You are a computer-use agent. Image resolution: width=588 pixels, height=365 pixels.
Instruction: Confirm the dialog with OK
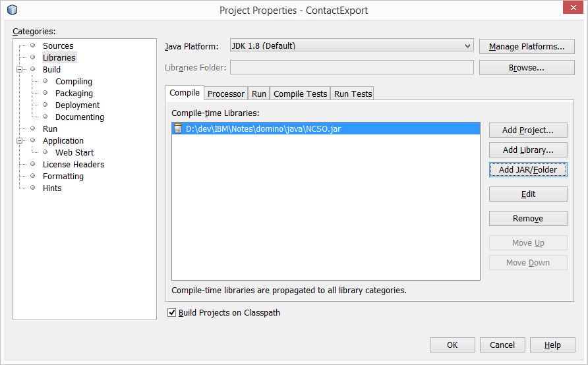coord(452,345)
